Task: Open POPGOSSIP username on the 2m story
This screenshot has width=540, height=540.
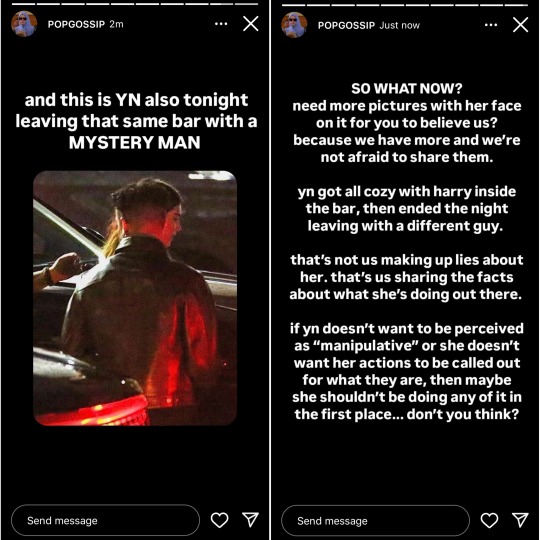Action: coord(76,24)
